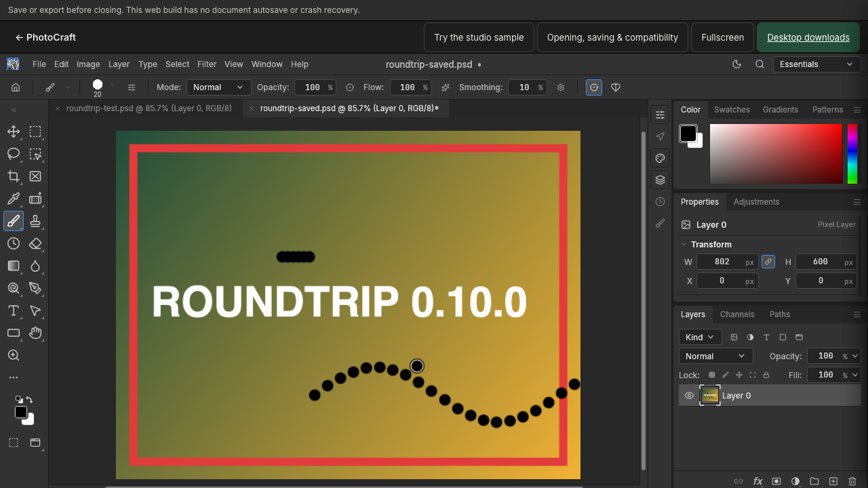Select the Crop tool
This screenshot has height=488, width=868.
[14, 177]
